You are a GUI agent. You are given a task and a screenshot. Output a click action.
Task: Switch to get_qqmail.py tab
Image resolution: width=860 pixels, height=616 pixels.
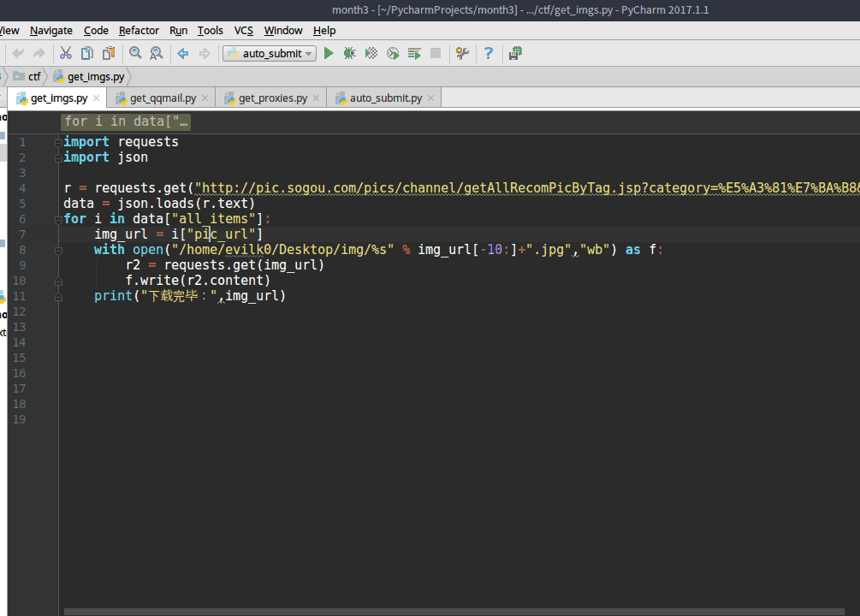click(x=163, y=98)
